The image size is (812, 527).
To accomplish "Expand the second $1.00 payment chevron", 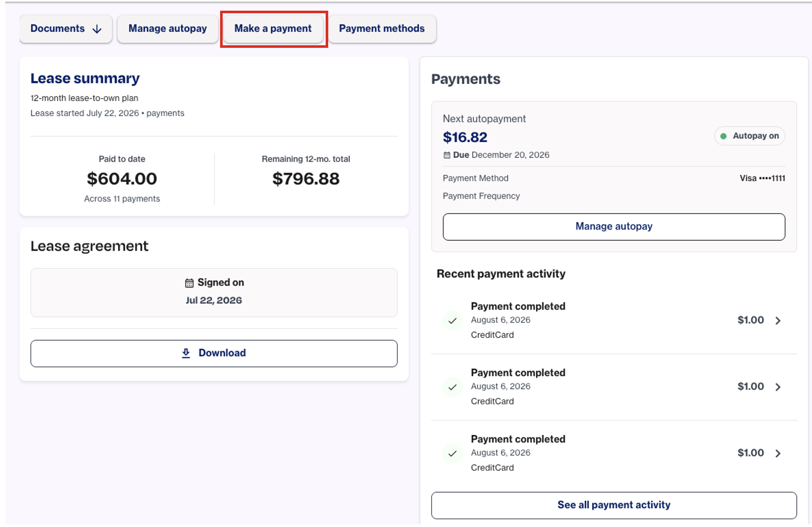I will pos(778,387).
